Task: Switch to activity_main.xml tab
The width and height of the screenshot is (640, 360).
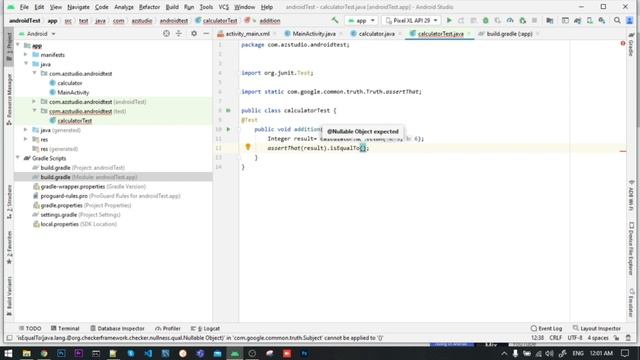Action: coord(247,34)
